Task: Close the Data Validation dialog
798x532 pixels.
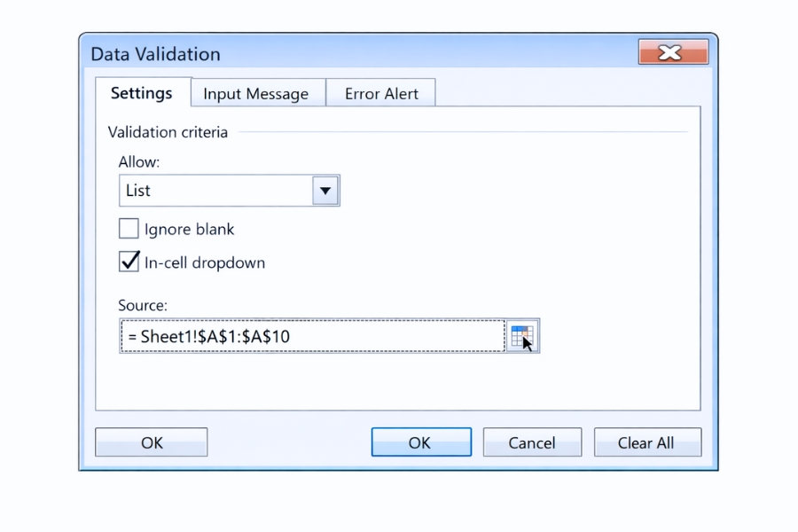Action: click(x=673, y=52)
